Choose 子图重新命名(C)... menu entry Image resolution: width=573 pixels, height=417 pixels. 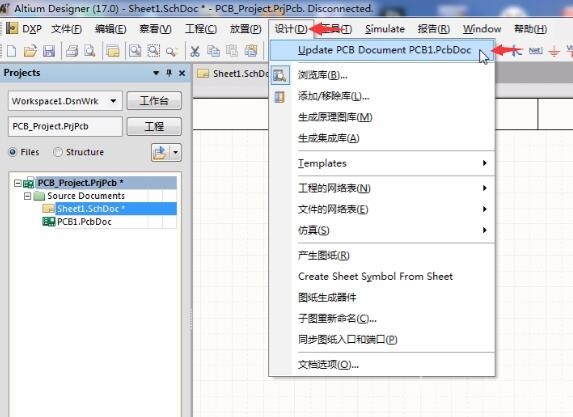click(382, 319)
